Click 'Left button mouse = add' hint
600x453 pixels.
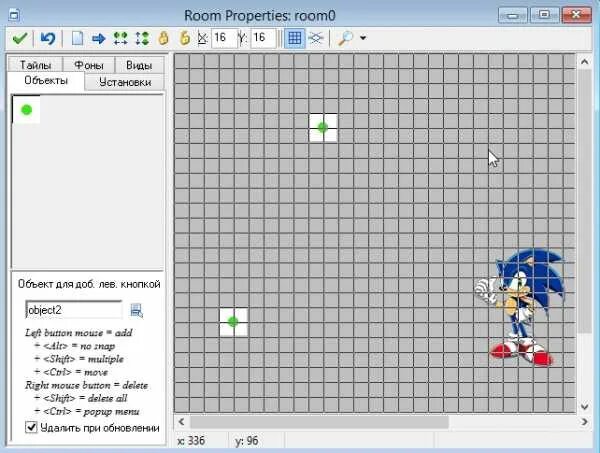click(x=79, y=332)
